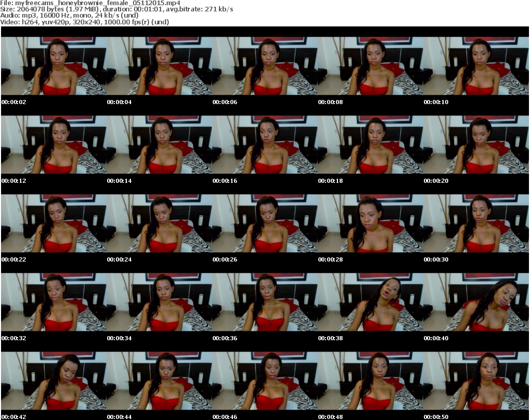Select the thumbnail frame stamped 00:00:42
Viewport: 530px width, 420px height.
54,381
